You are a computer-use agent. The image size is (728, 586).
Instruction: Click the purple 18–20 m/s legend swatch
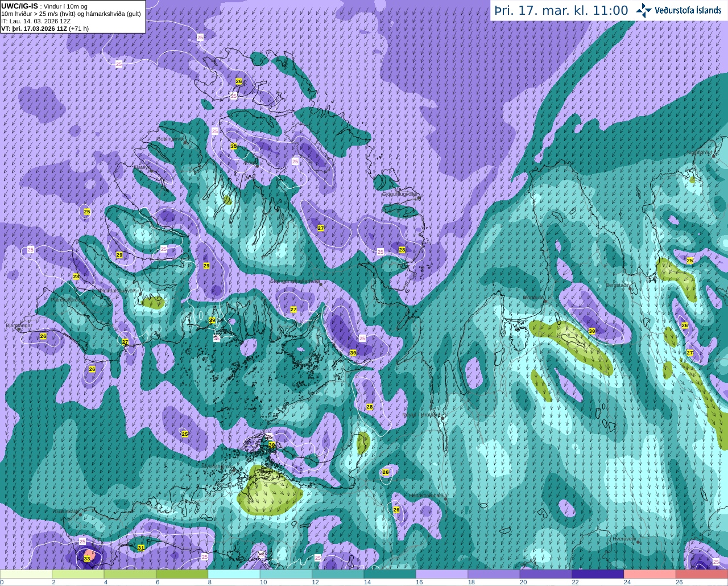(494, 574)
